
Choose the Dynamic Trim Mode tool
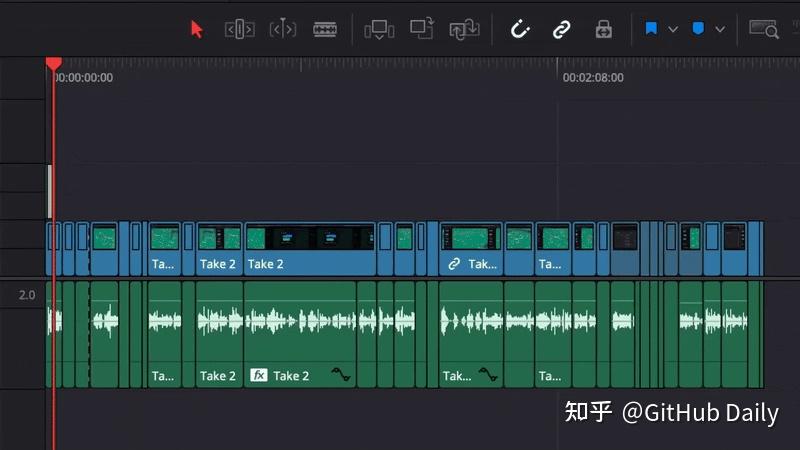pos(283,29)
